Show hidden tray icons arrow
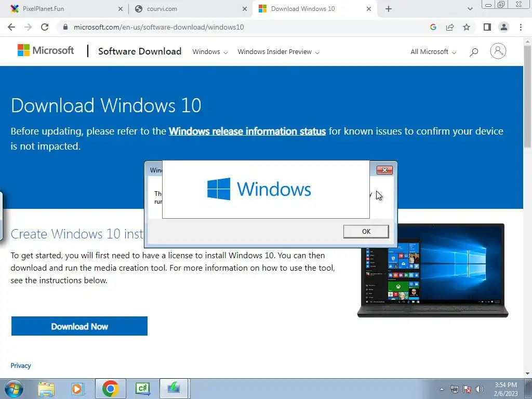Image resolution: width=532 pixels, height=399 pixels. click(x=442, y=389)
